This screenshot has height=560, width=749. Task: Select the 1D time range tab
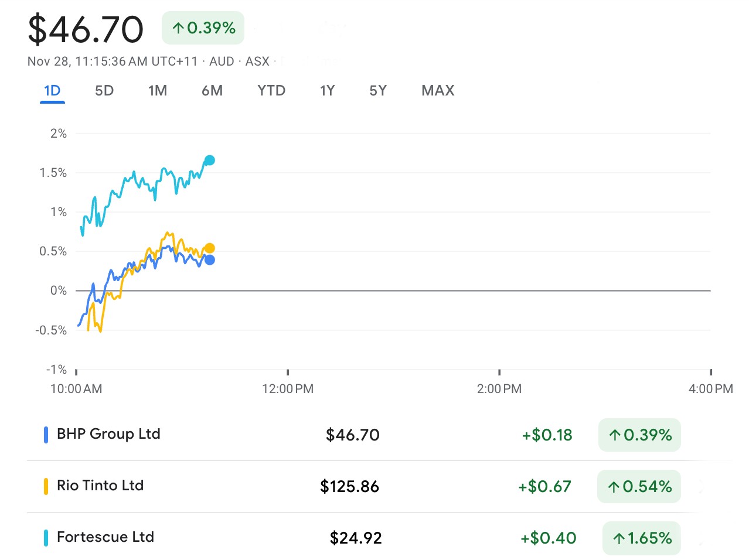tap(52, 91)
